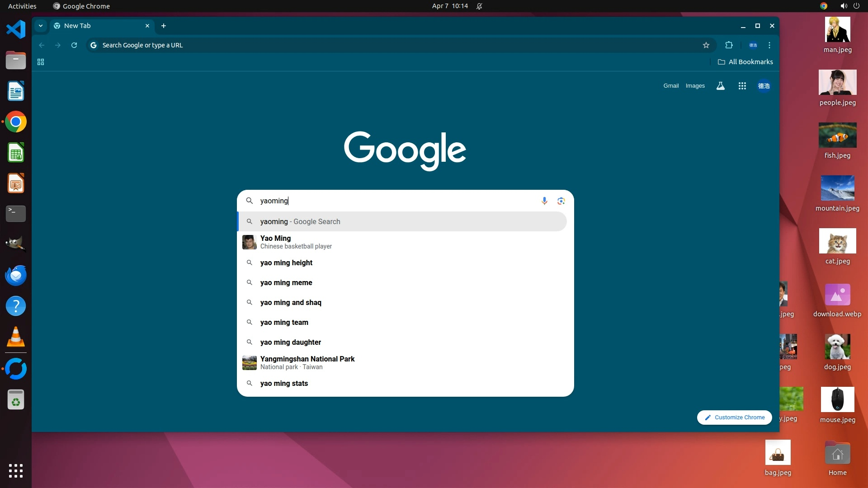The image size is (868, 488).
Task: Bookmark this tab with star icon
Action: [x=706, y=45]
